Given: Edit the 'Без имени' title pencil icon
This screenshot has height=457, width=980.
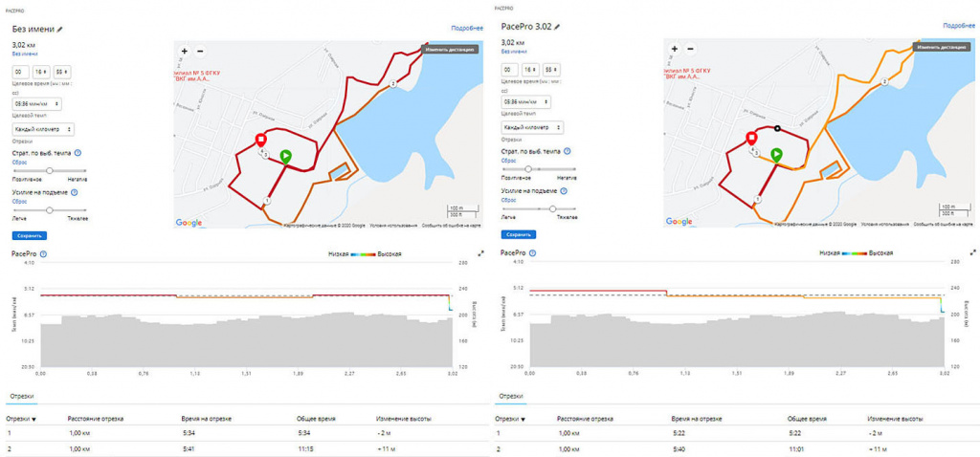Looking at the screenshot, I should coord(60,29).
